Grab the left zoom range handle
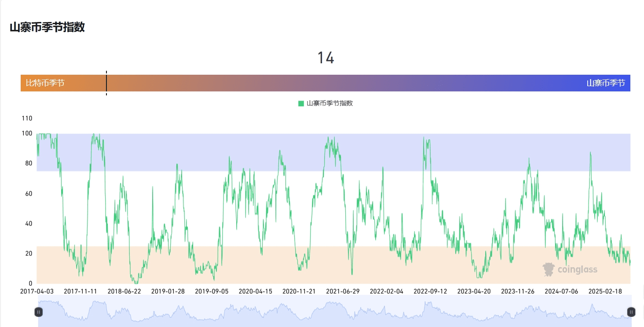Viewport: 644px width, 327px height. point(38,312)
